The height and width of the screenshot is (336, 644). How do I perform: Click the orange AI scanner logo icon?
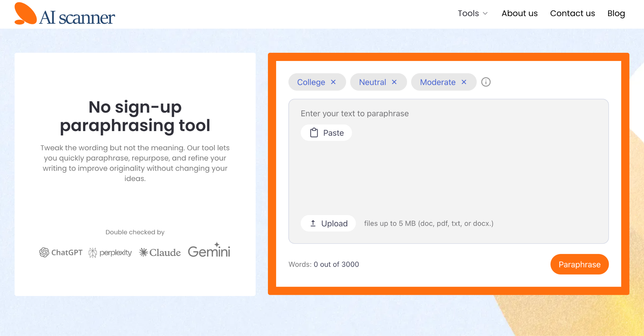[x=25, y=14]
